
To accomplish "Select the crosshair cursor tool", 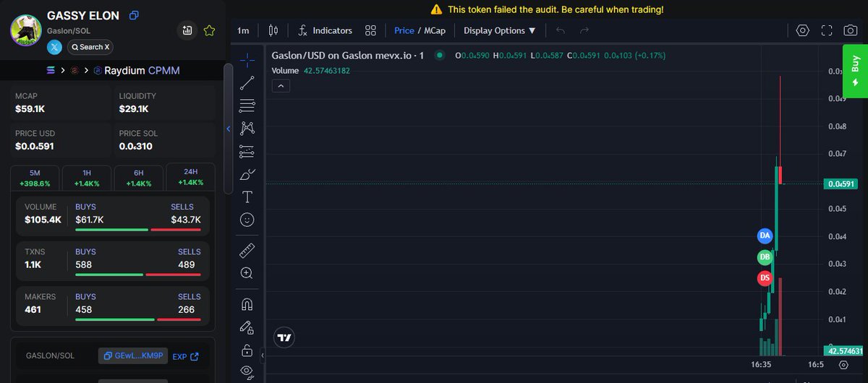I will pos(247,59).
